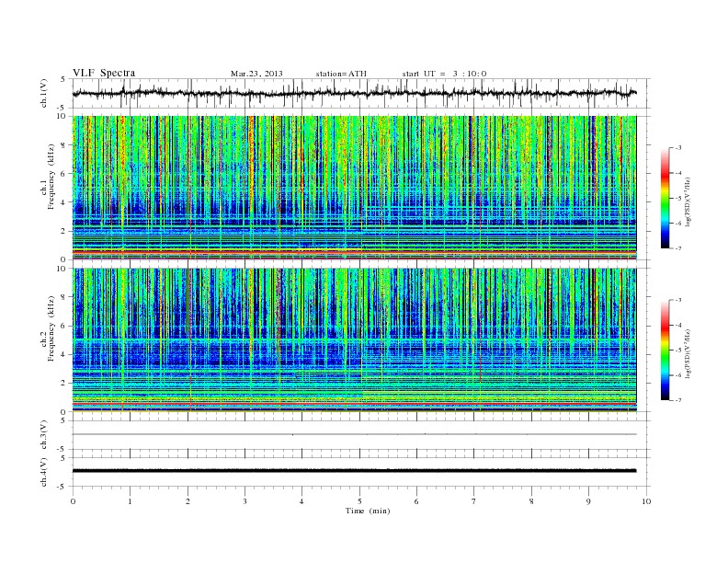Click the '2' kHz tick on ch.2 spectrogram axis

pos(64,384)
